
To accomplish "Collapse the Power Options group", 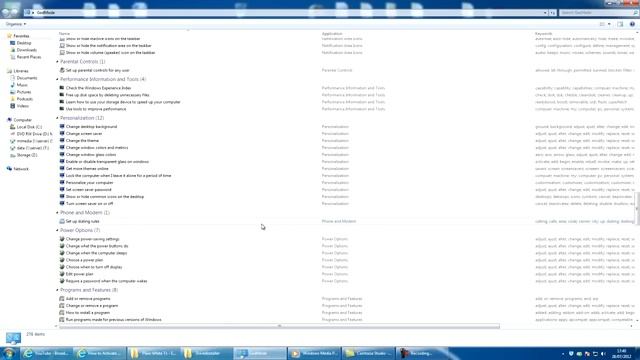I will click(57, 230).
